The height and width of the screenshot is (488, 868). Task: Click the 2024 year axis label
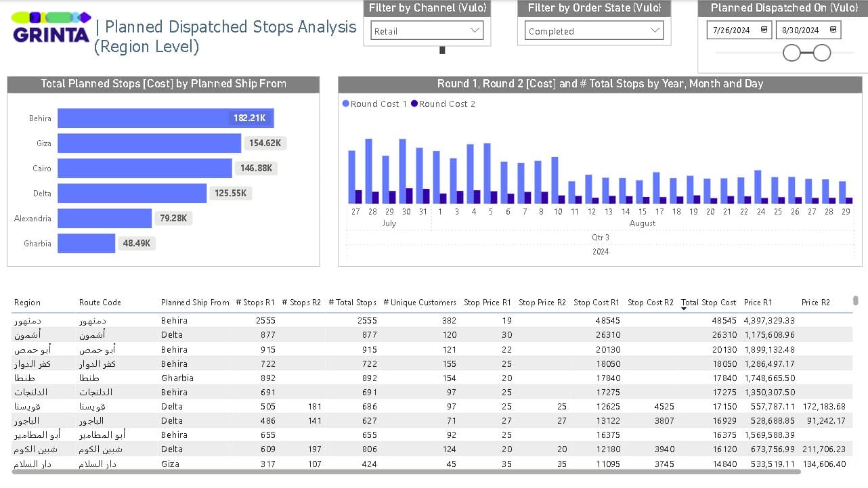tap(601, 252)
